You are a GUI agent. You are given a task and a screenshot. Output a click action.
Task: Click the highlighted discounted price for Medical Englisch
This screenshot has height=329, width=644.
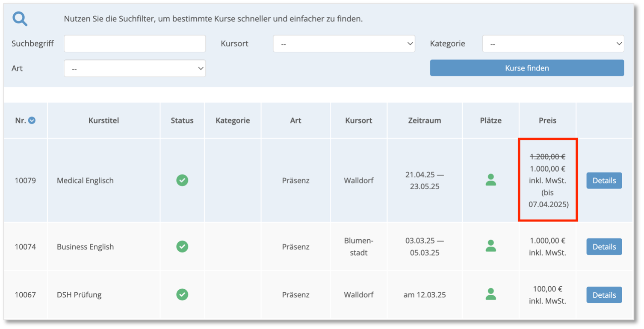tap(547, 169)
